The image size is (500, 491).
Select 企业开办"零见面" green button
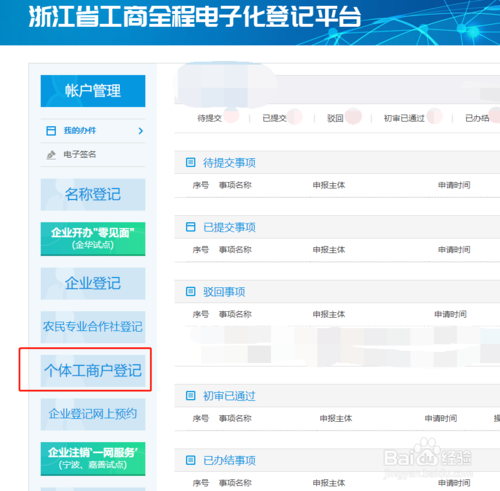[93, 239]
